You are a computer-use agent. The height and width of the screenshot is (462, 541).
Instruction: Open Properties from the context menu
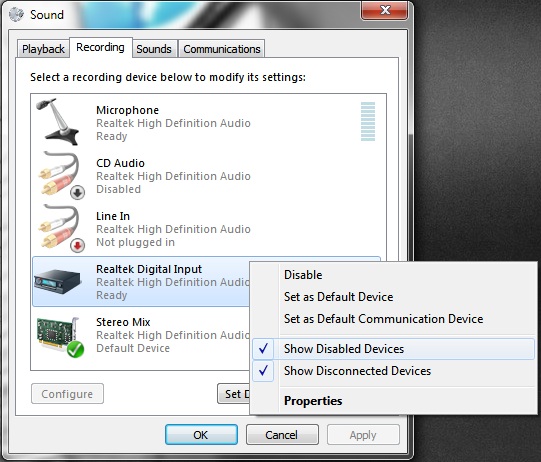pos(313,401)
